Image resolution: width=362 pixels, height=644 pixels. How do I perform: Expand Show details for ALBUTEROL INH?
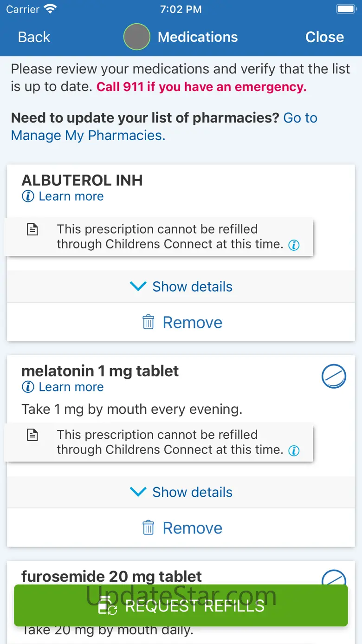[x=181, y=286]
